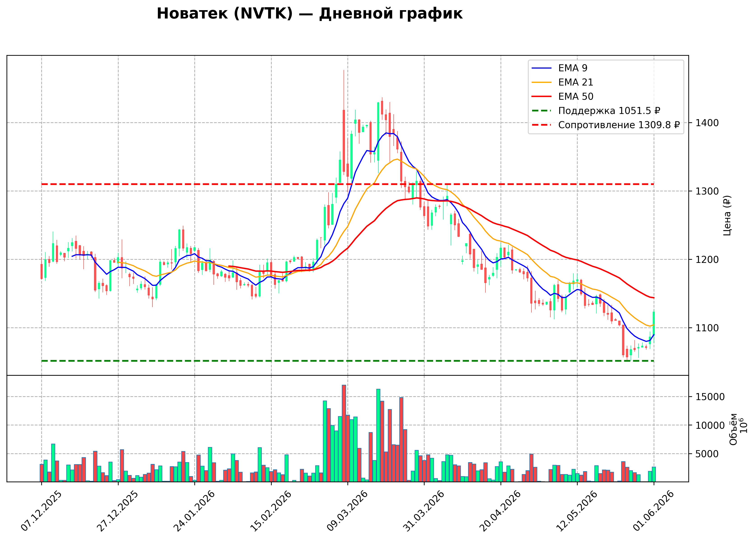Screen dimensions: 756x540
Task: Click the "10000" volume axis label
Action: coord(710,425)
